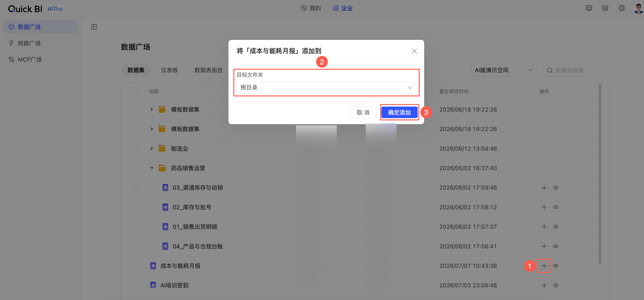644x300 pixels.
Task: Preview 03_渠道库存与动销 with eye icon
Action: pyautogui.click(x=555, y=188)
